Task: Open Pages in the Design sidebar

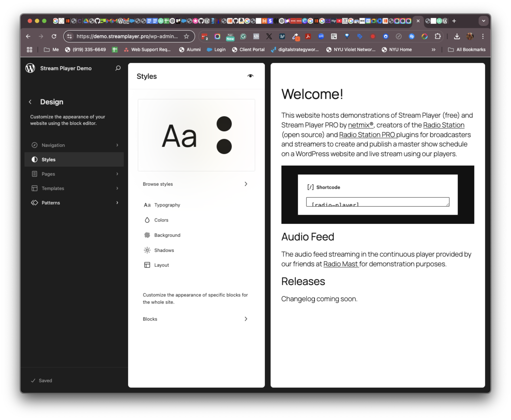Action: click(x=74, y=174)
